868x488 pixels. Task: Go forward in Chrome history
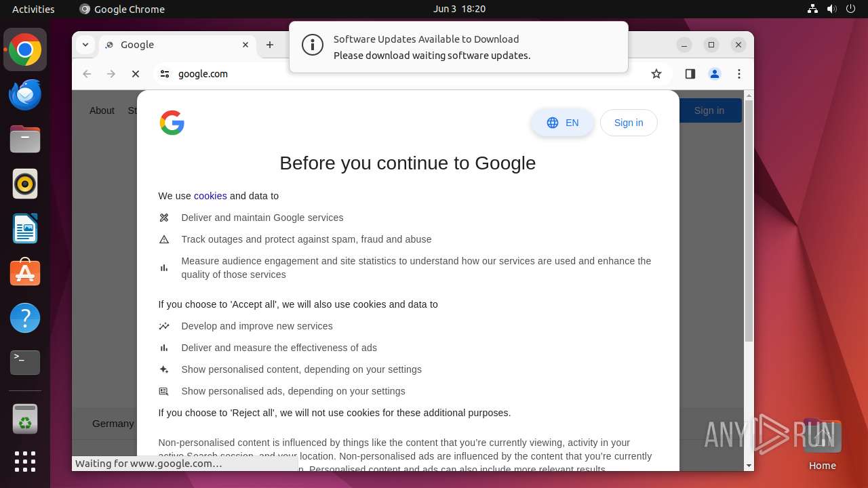pos(111,74)
